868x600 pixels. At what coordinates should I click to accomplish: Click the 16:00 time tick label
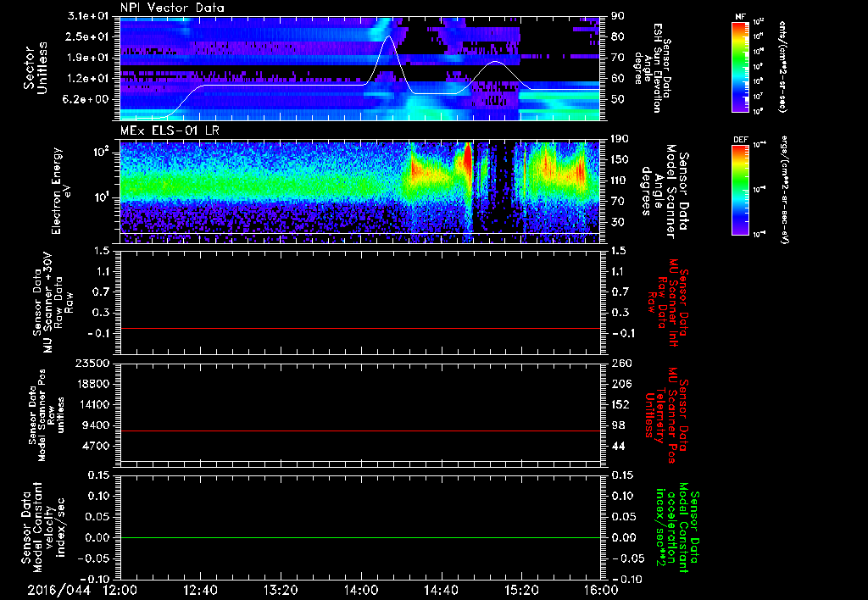pos(601,591)
